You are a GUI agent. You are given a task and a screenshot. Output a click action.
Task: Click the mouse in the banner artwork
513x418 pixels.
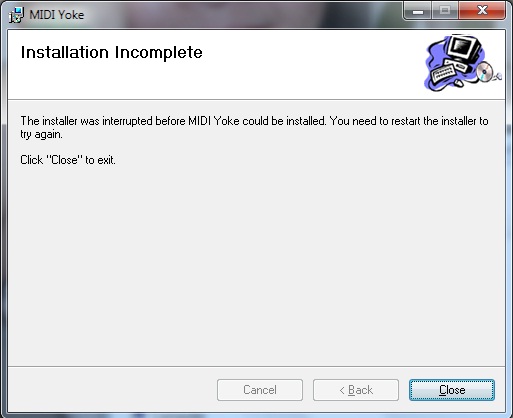[x=459, y=82]
